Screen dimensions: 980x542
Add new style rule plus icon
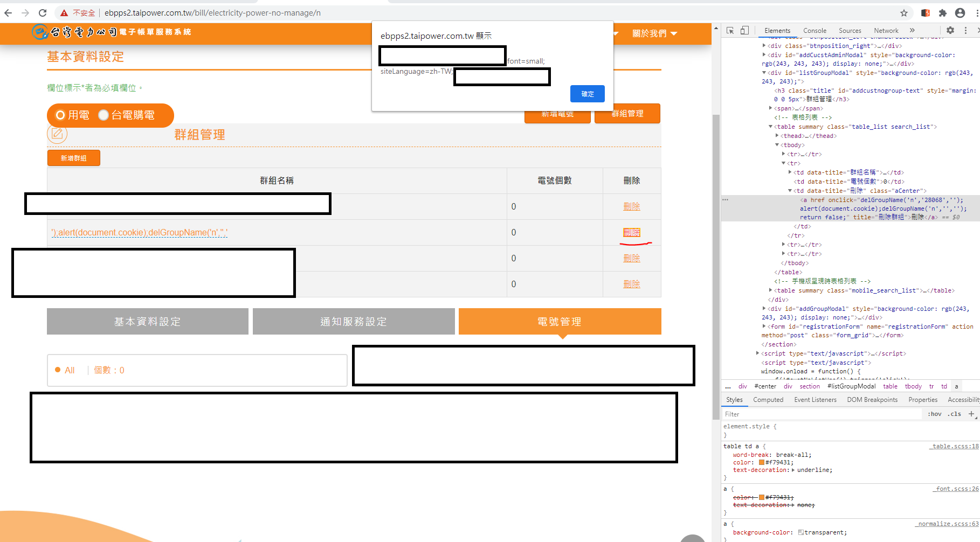click(971, 414)
